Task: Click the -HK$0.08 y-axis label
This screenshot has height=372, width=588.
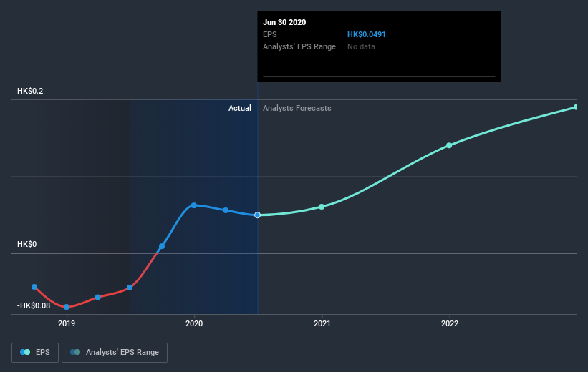Action: coord(34,305)
